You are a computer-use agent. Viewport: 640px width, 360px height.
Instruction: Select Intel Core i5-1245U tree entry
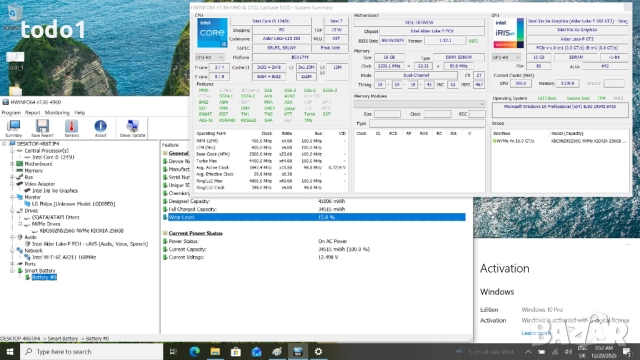point(53,157)
